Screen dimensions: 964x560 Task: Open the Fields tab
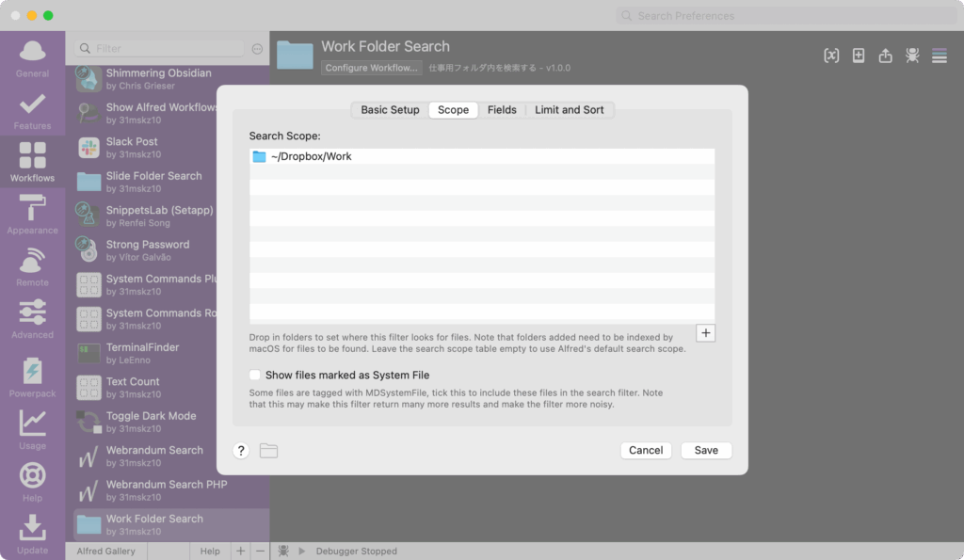[x=502, y=110]
